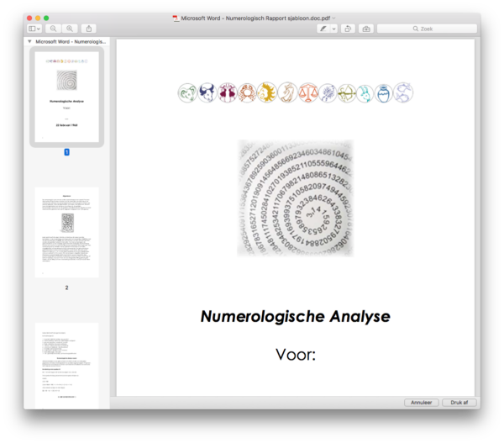
Task: Open the document title dropdown chevron
Action: click(x=334, y=18)
